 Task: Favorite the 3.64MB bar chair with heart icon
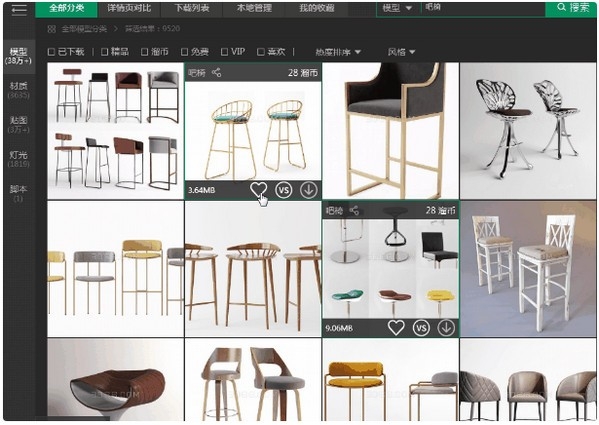[258, 189]
